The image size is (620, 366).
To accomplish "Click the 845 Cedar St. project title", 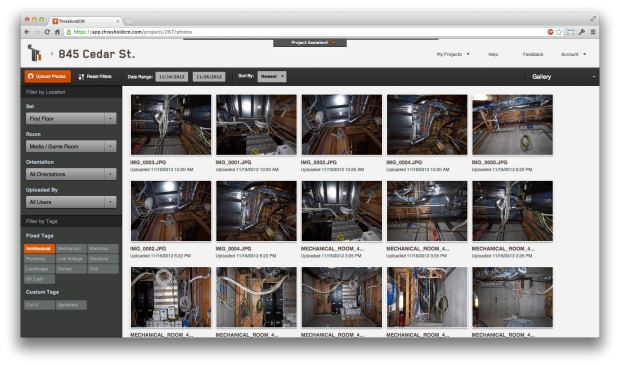I will click(x=96, y=54).
